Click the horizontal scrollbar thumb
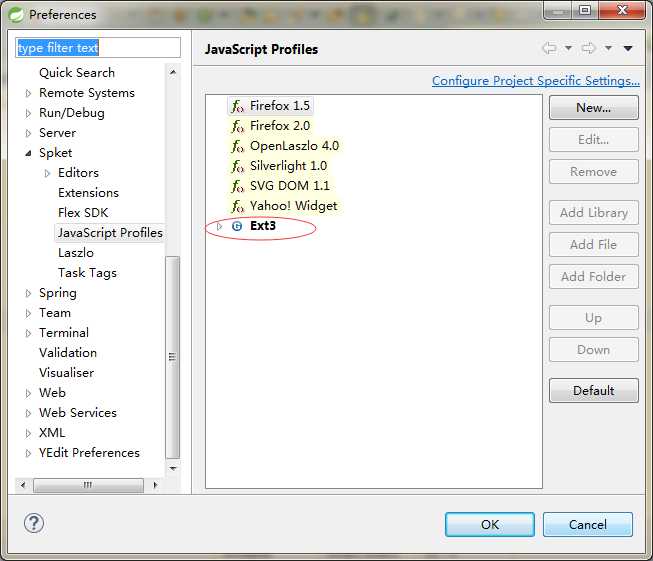Viewport: 653px width, 561px height. 88,485
